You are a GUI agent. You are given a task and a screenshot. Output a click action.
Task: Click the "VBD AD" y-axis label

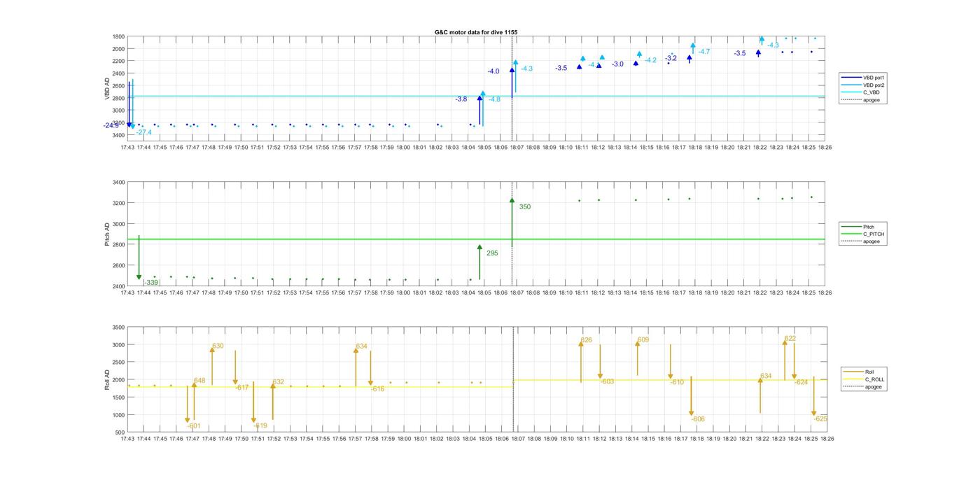click(x=108, y=87)
